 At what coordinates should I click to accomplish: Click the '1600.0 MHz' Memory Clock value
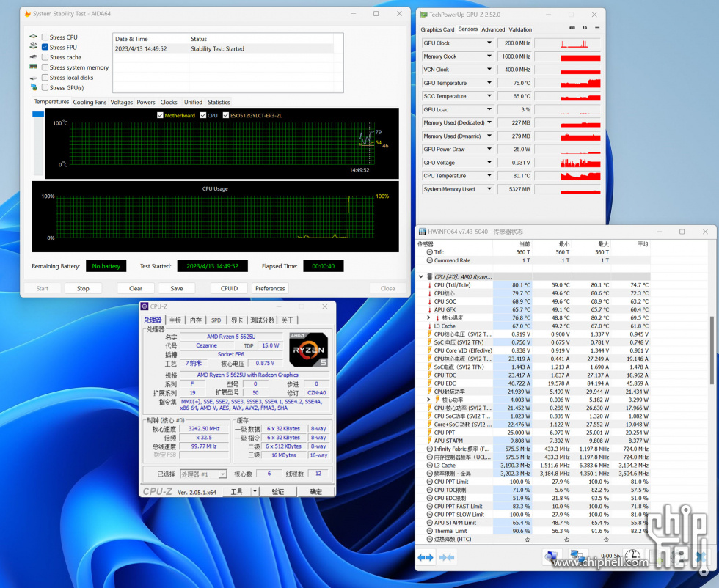click(514, 56)
